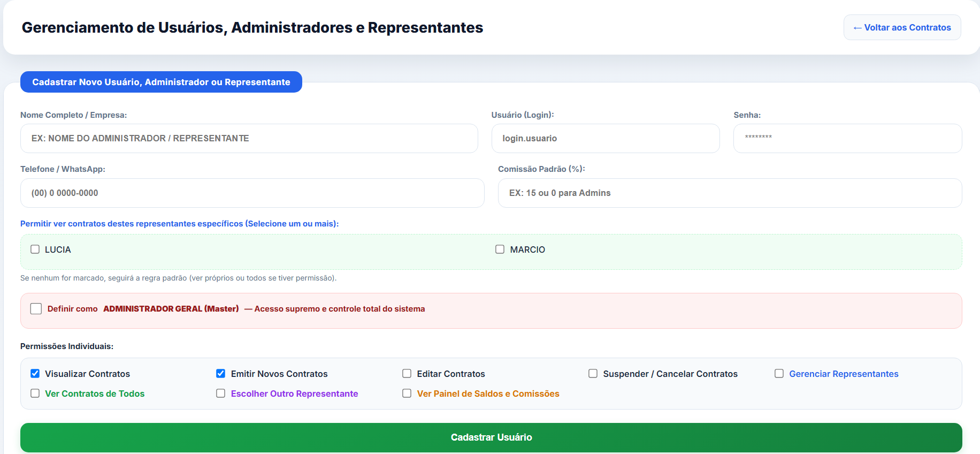980x454 pixels.
Task: Enable Gerenciar Representantes permission
Action: pyautogui.click(x=779, y=374)
